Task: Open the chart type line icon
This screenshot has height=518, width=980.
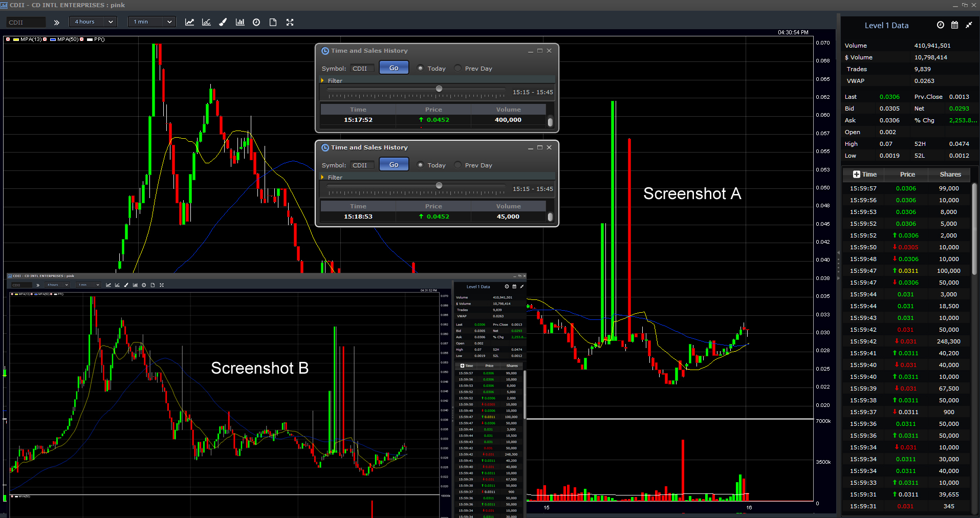Action: point(189,22)
